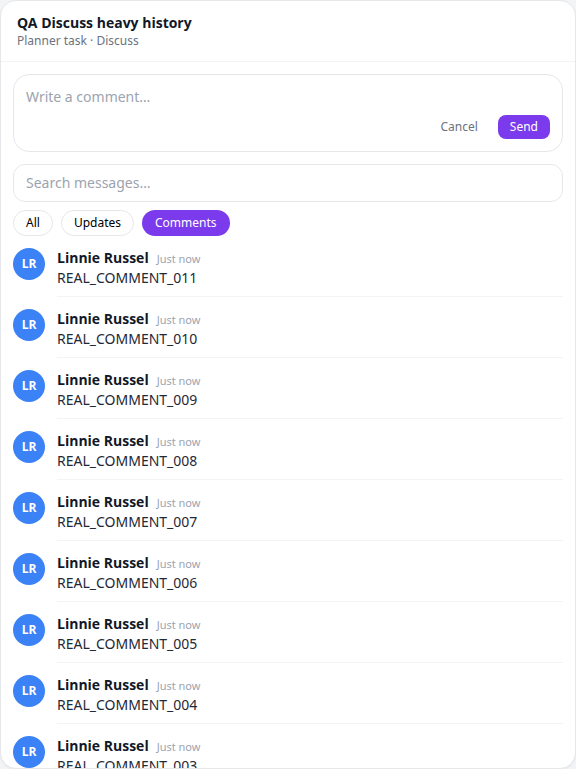Screen dimensions: 576x769
Task: Click the LR avatar beside REAL_COMMENT_009
Action: point(29,386)
